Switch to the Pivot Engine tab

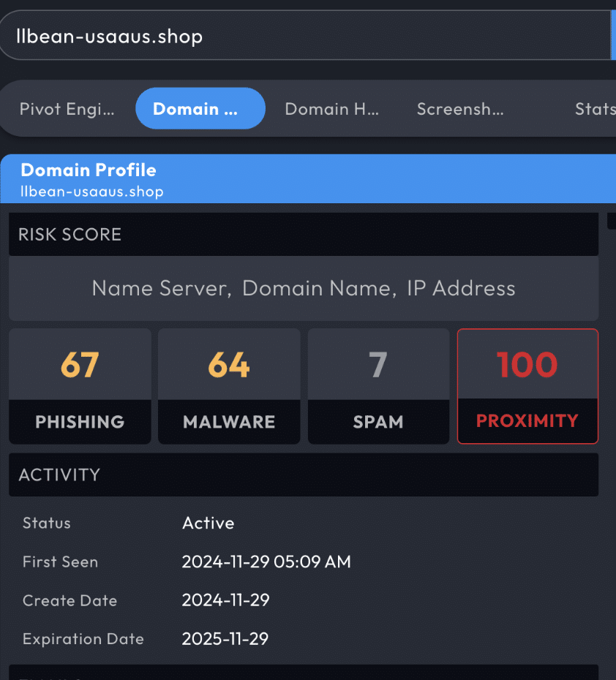tap(67, 109)
